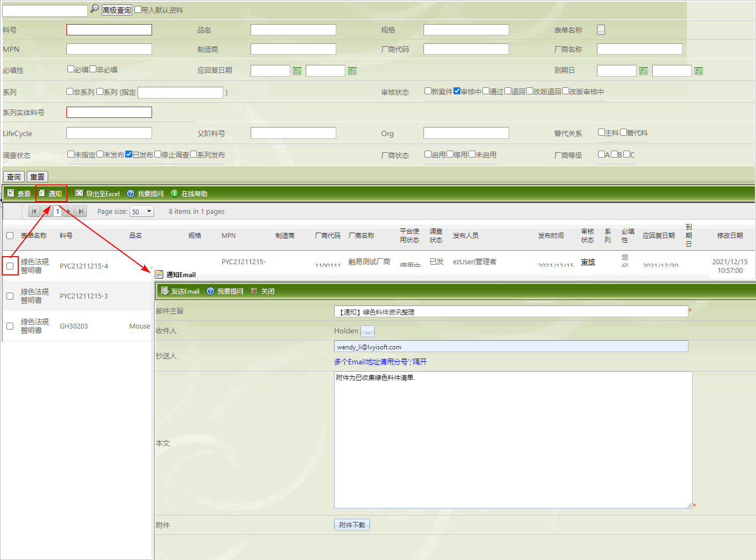This screenshot has width=756, height=560.
Task: Export list with 导出至Excel
Action: (x=97, y=193)
